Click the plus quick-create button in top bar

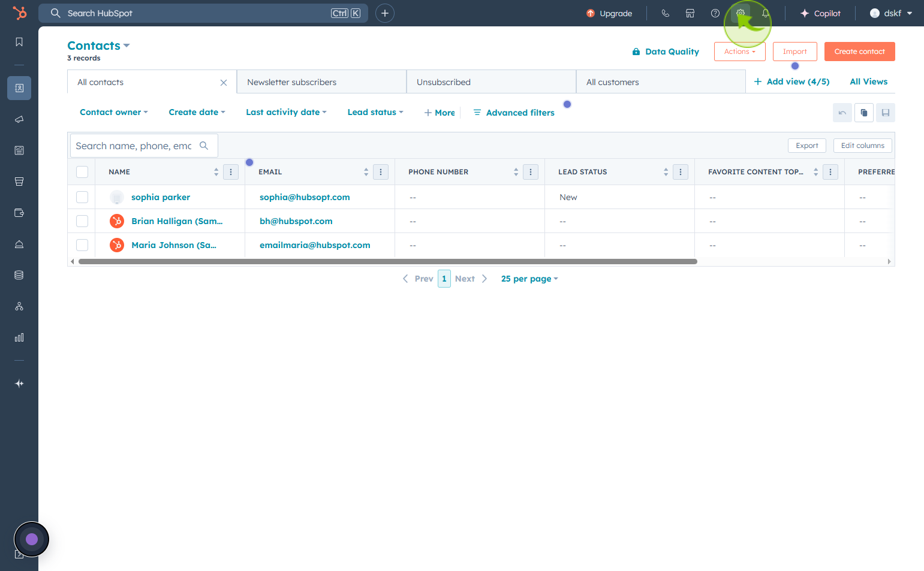pyautogui.click(x=385, y=13)
